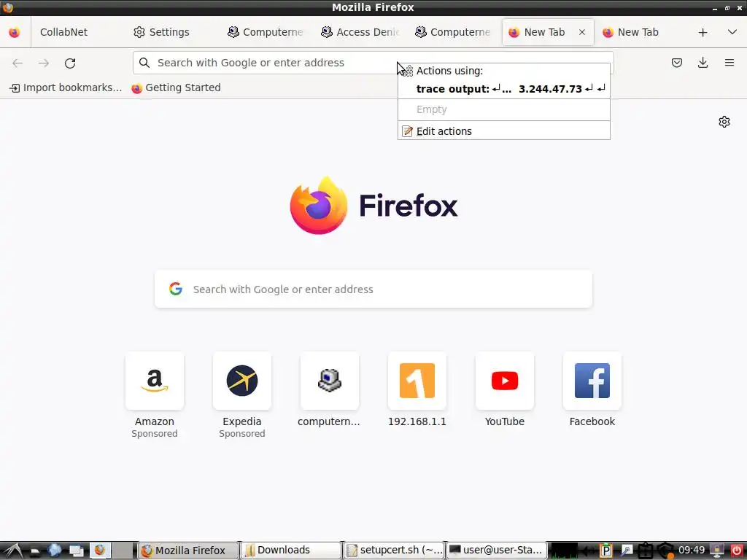Switch to the Access Denied tab
747x560 pixels.
coord(360,32)
